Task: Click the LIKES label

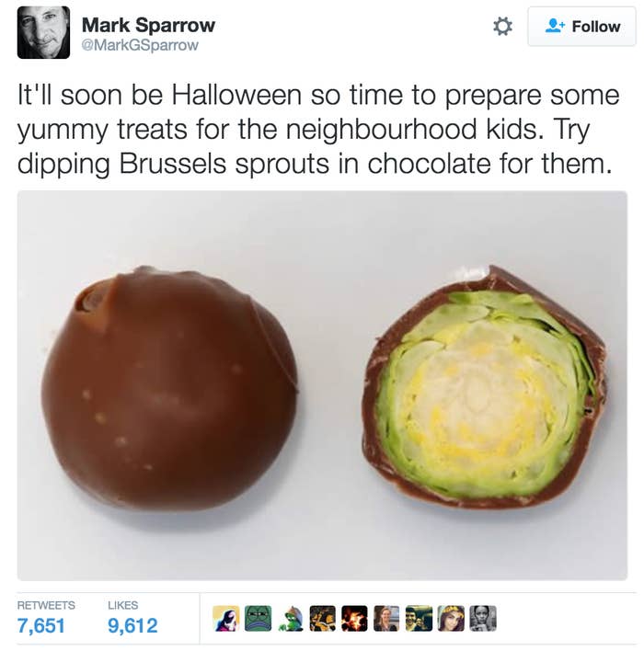Action: pos(123,605)
